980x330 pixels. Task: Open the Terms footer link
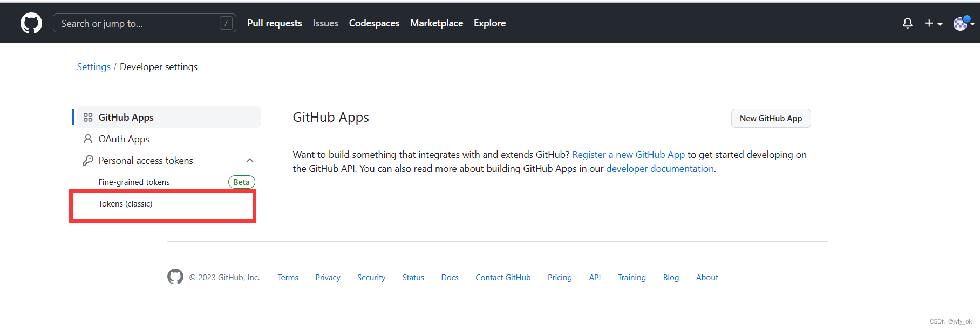288,278
